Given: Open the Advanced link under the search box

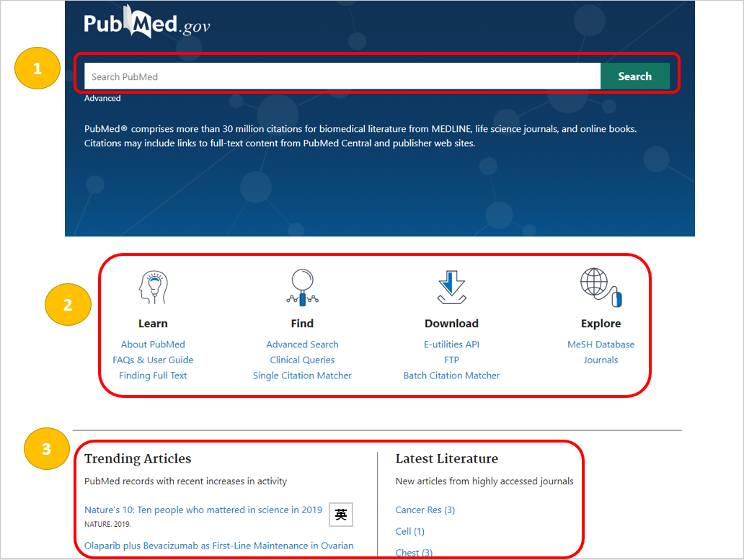Looking at the screenshot, I should [102, 98].
